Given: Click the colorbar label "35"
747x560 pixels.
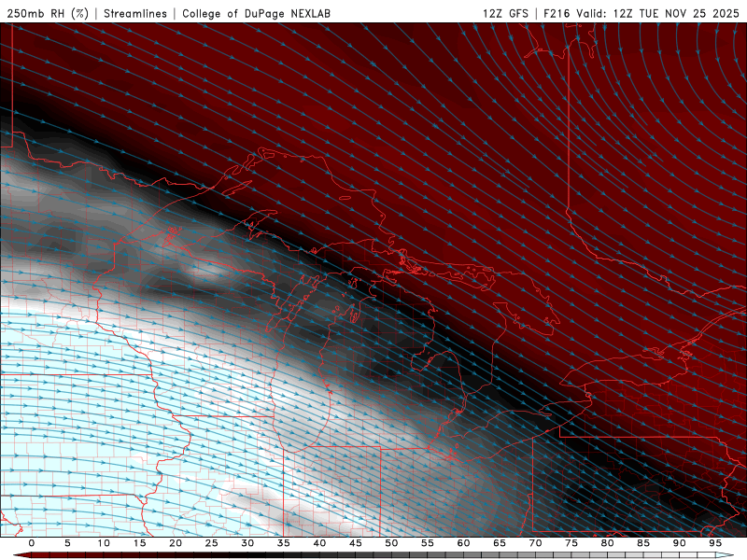Looking at the screenshot, I should point(284,543).
